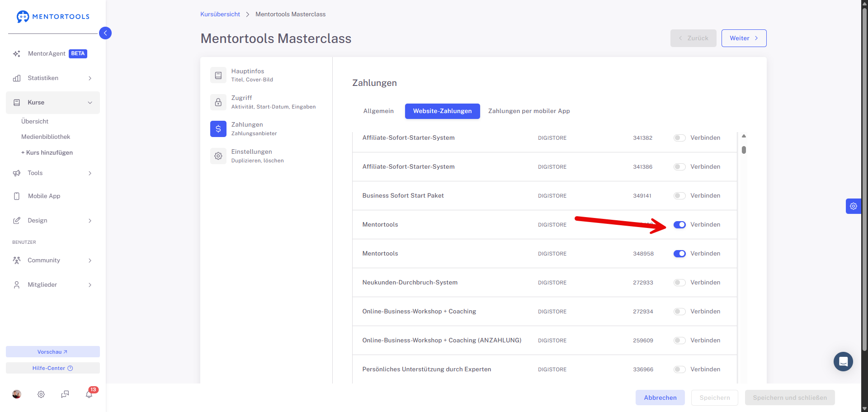Click the BETA badge next to MentorAgent

click(78, 54)
